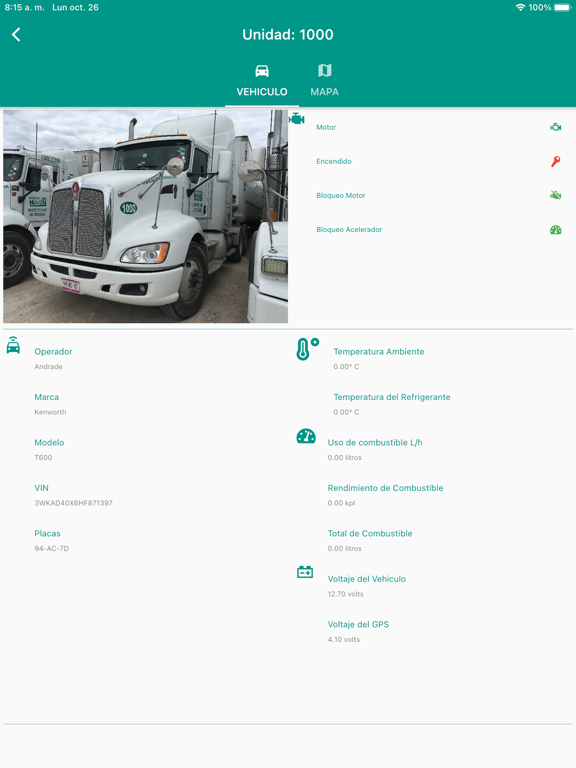Tap the car icon above VEHICULO
Screen dimensions: 576x768
262,71
